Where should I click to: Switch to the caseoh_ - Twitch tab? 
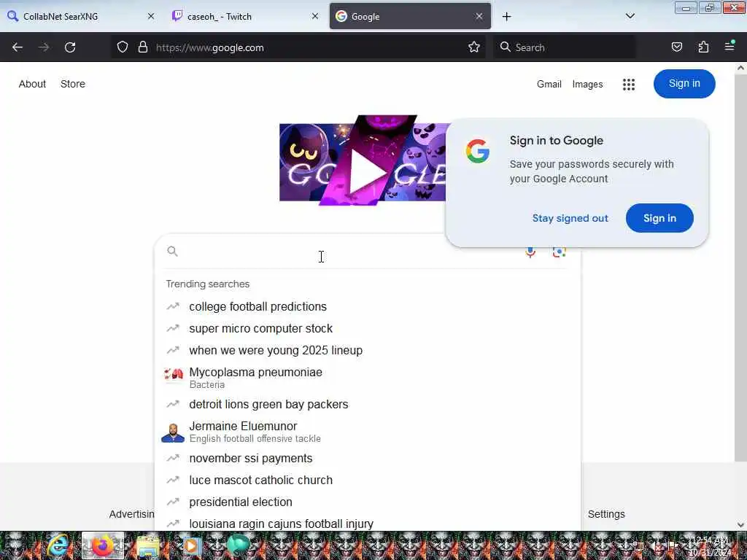246,16
